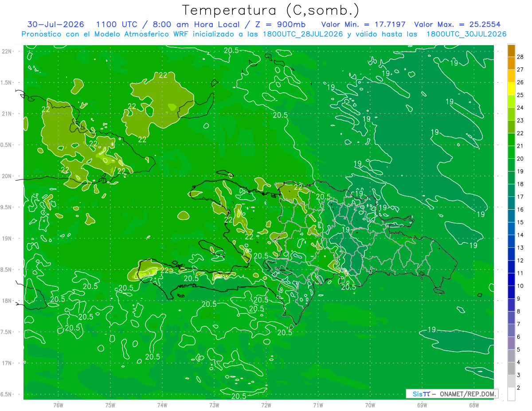
Task: Click the legend swatch between 22 and 23
Action: (511, 127)
